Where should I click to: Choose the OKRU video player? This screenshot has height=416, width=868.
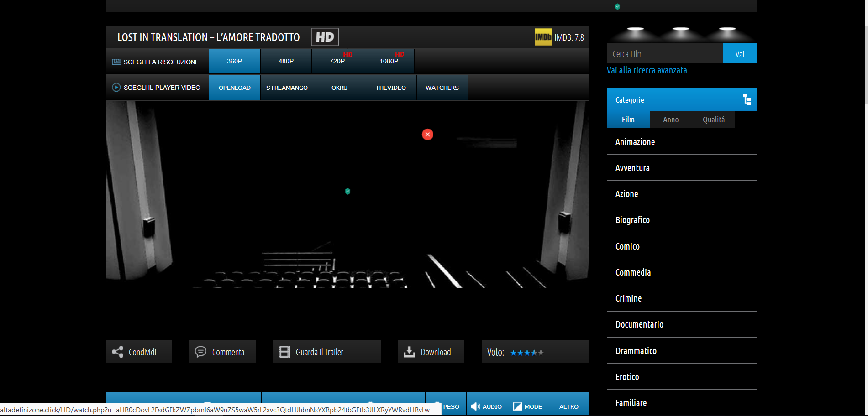pyautogui.click(x=340, y=88)
